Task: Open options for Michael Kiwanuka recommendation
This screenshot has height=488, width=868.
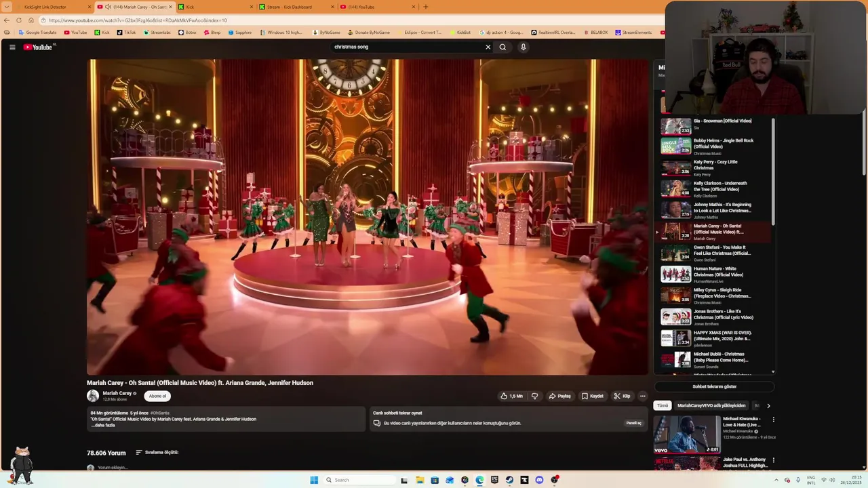Action: [x=773, y=420]
